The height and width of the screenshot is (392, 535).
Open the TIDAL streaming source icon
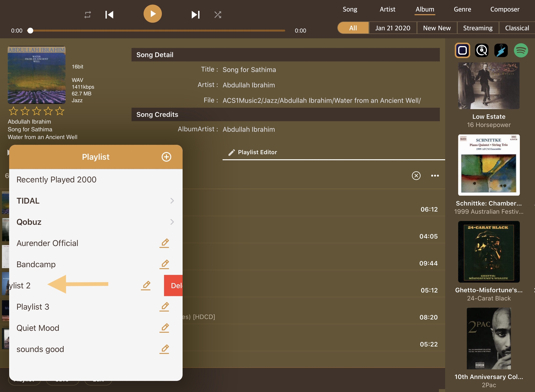click(x=501, y=50)
